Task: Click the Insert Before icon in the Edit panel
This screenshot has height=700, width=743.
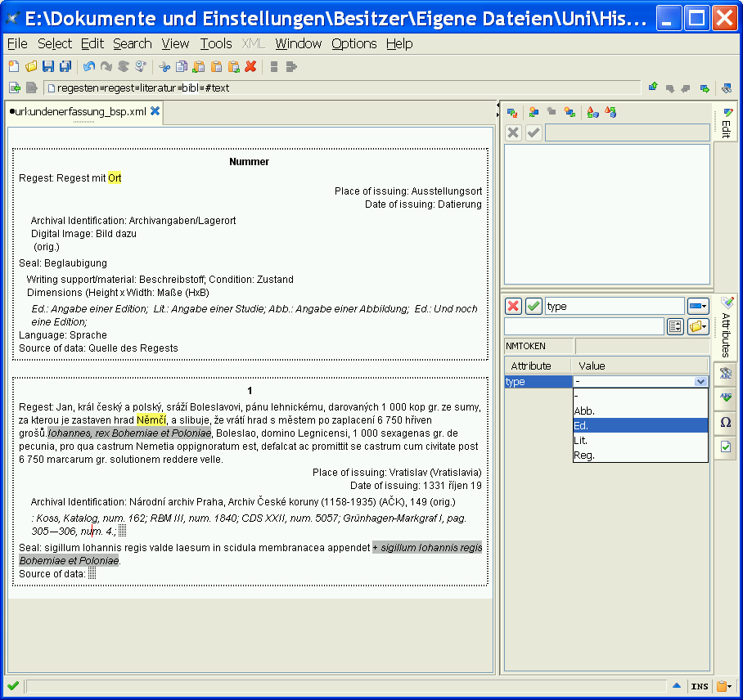Action: coord(534,112)
